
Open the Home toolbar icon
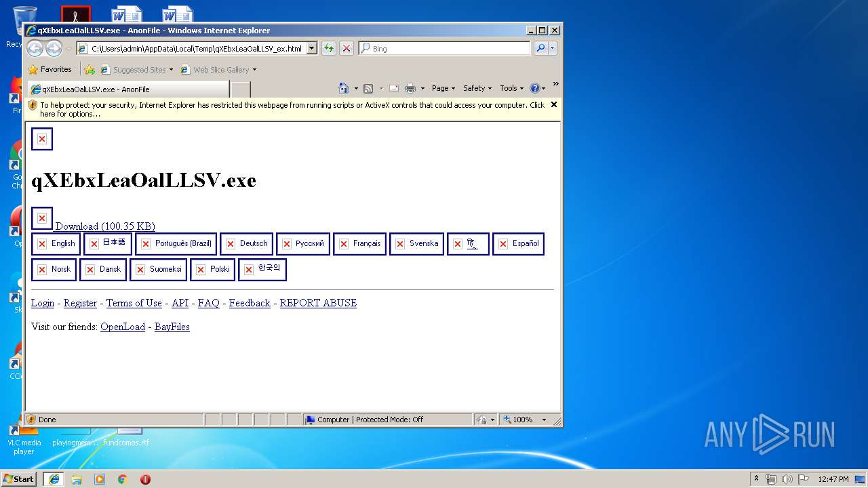[344, 88]
